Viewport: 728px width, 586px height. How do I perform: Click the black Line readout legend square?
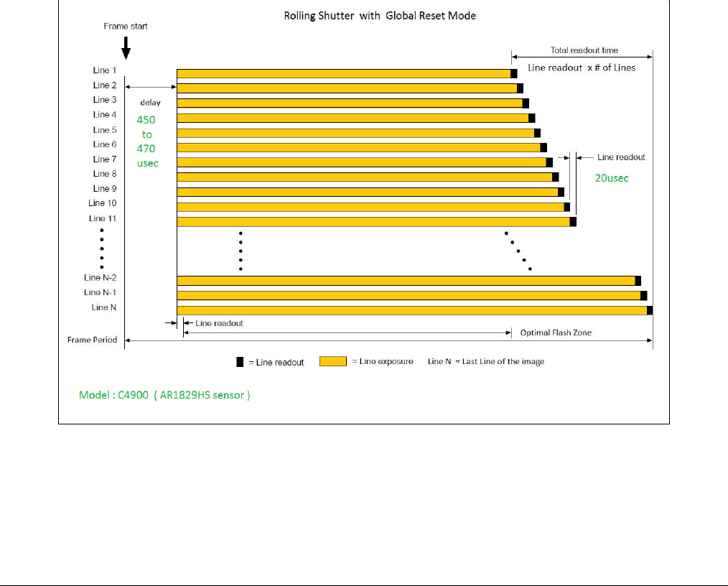(x=240, y=362)
